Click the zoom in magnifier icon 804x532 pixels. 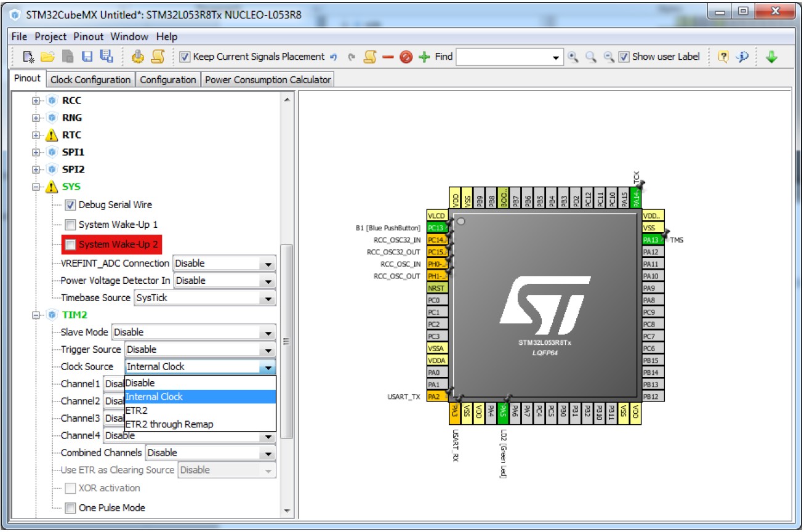(573, 57)
